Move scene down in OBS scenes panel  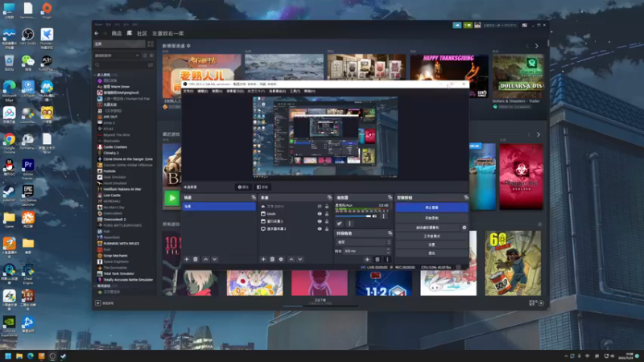[x=214, y=259]
